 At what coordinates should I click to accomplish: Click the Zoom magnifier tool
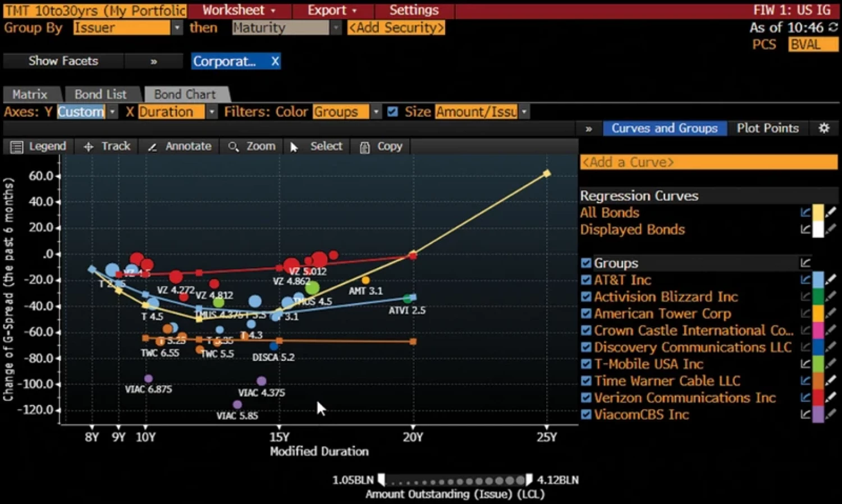click(234, 147)
